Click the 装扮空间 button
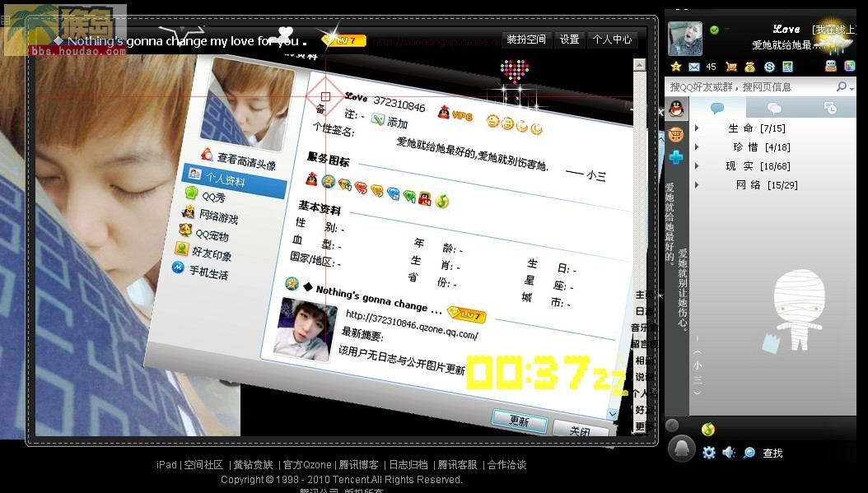868x493 pixels. pos(526,40)
